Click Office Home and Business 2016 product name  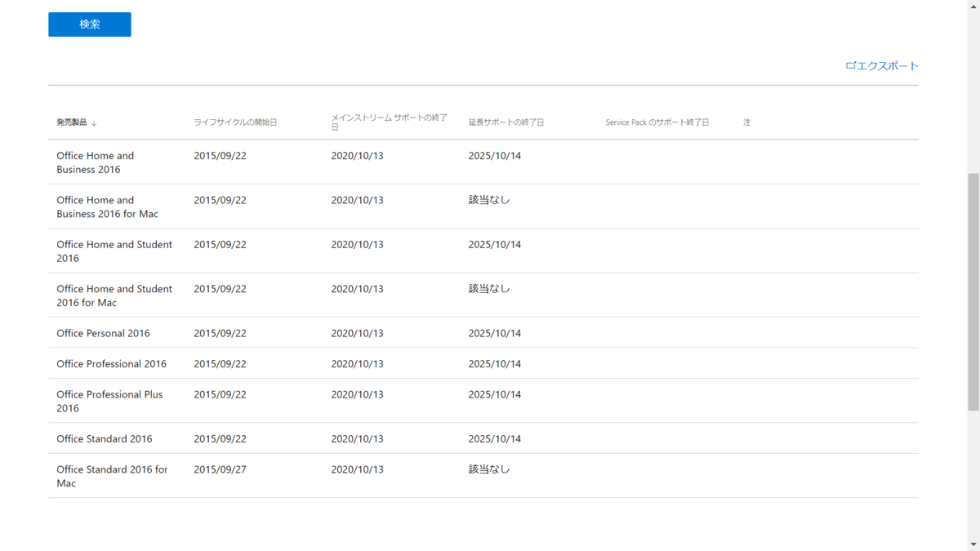point(96,162)
